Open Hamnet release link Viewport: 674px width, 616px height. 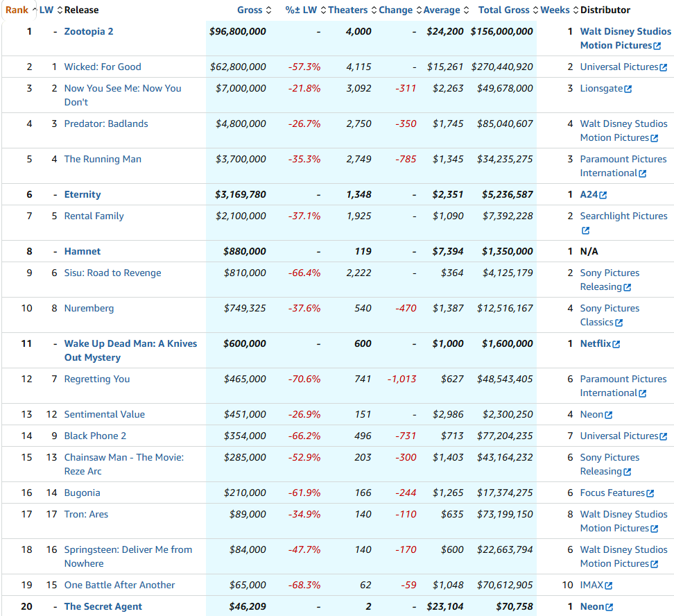(x=82, y=251)
